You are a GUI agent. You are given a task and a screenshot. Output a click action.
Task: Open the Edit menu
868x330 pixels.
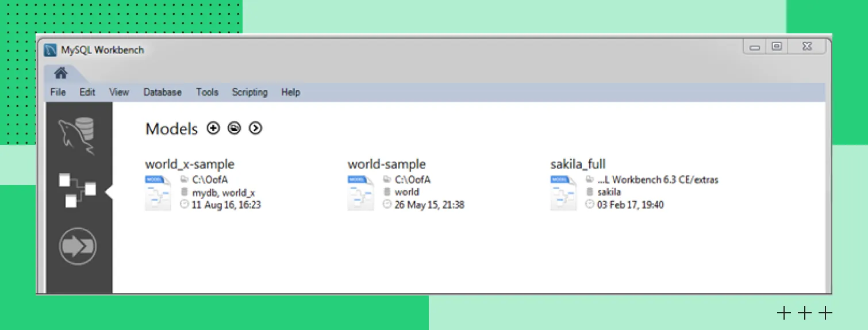point(87,92)
